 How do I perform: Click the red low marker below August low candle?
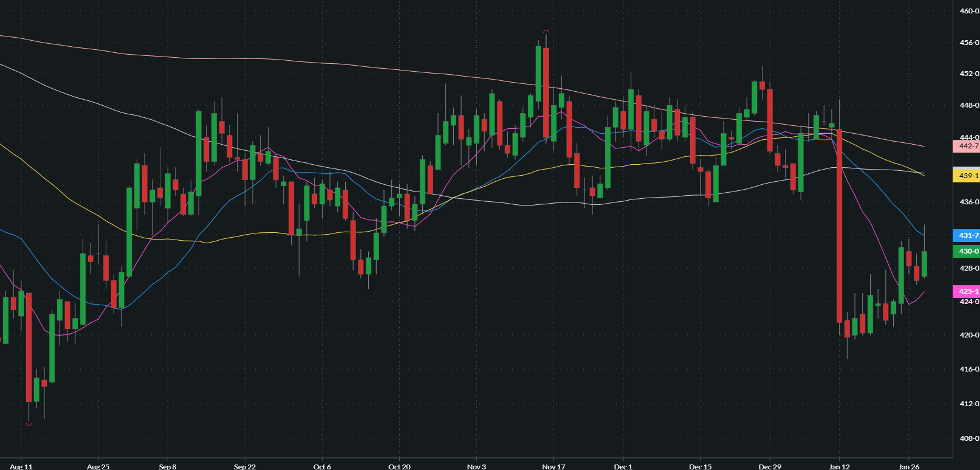pos(29,424)
